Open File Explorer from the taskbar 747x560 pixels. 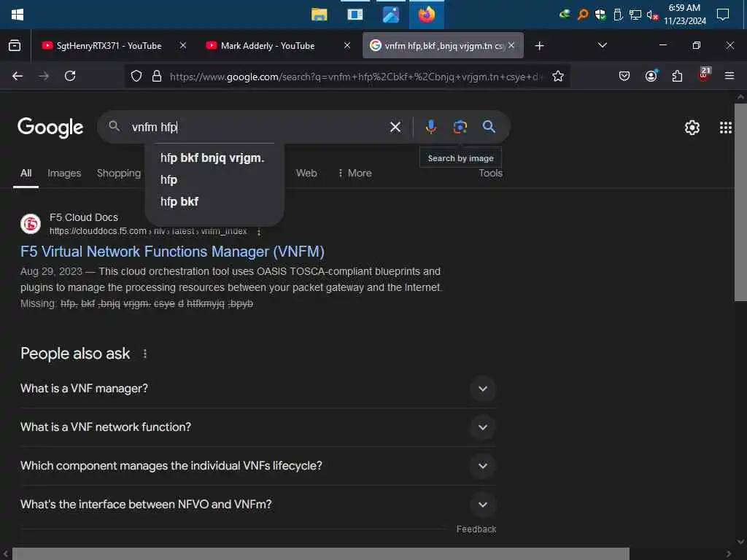(320, 15)
